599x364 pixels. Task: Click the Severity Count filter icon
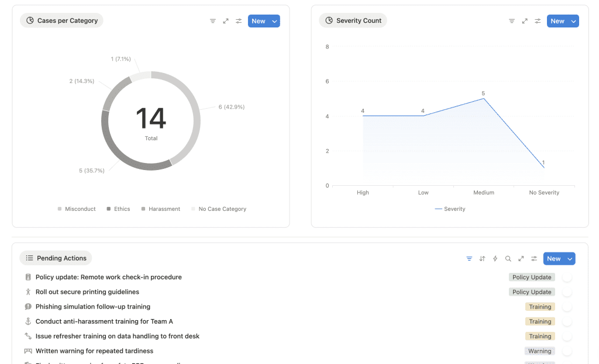click(x=512, y=21)
